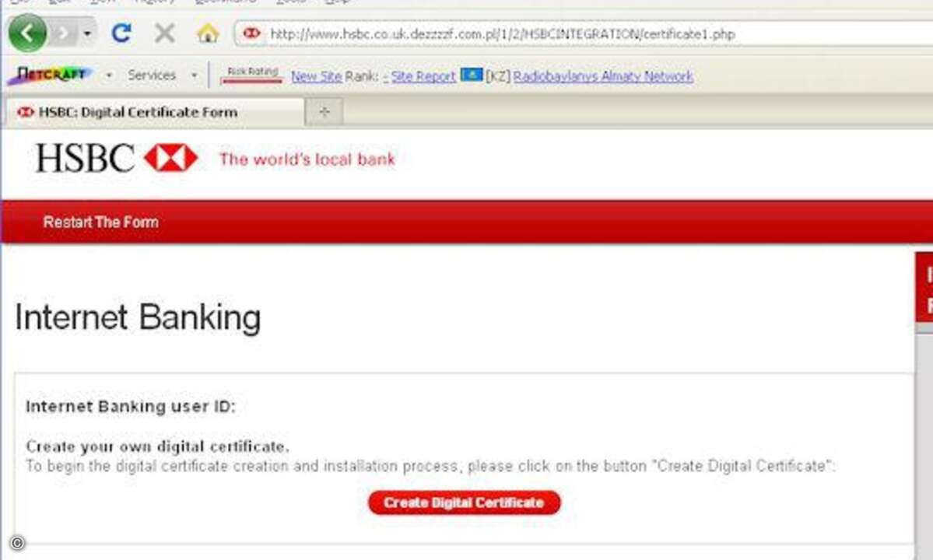This screenshot has width=933, height=560.
Task: Click the 'Rank:' label in Netcraft toolbar
Action: pyautogui.click(x=361, y=77)
